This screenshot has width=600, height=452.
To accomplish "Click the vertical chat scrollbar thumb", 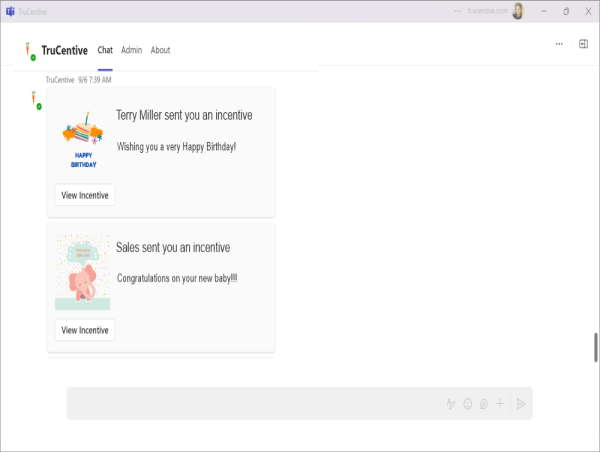I will [596, 347].
